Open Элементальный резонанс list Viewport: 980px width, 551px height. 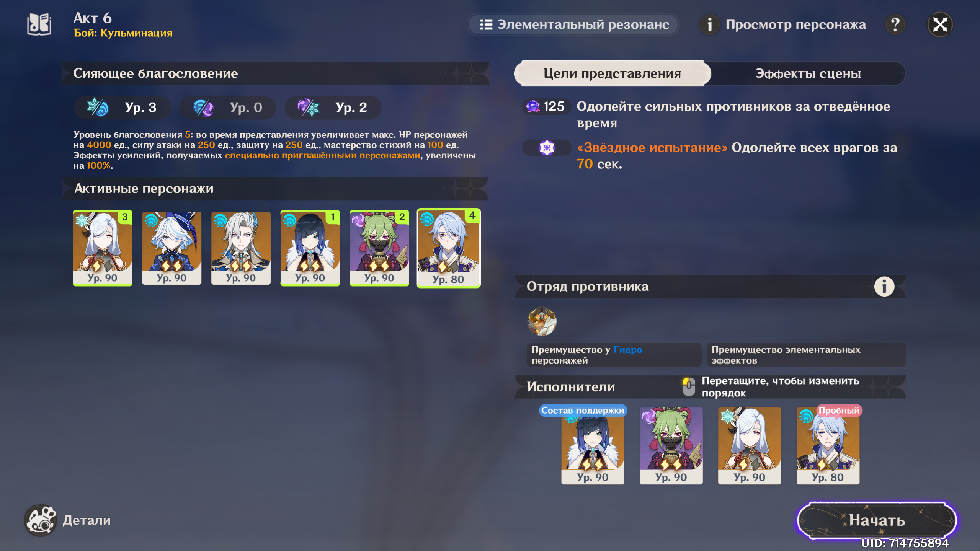pos(573,25)
